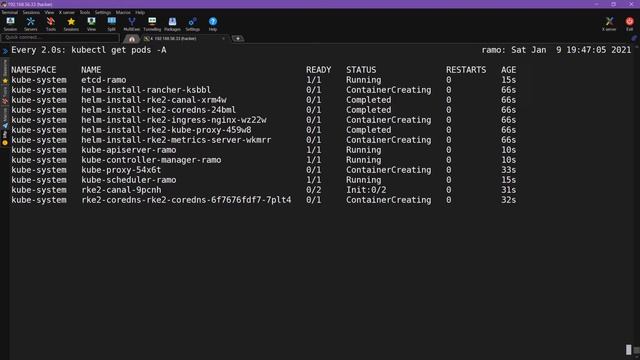Click the Sessions star icon in toolbar
This screenshot has height=360, width=640.
pos(71,24)
